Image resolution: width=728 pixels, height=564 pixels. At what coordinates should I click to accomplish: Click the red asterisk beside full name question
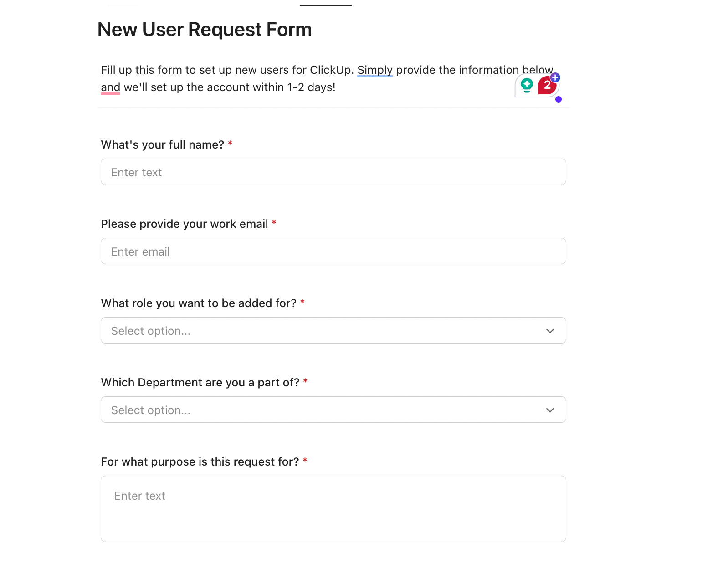pyautogui.click(x=230, y=143)
